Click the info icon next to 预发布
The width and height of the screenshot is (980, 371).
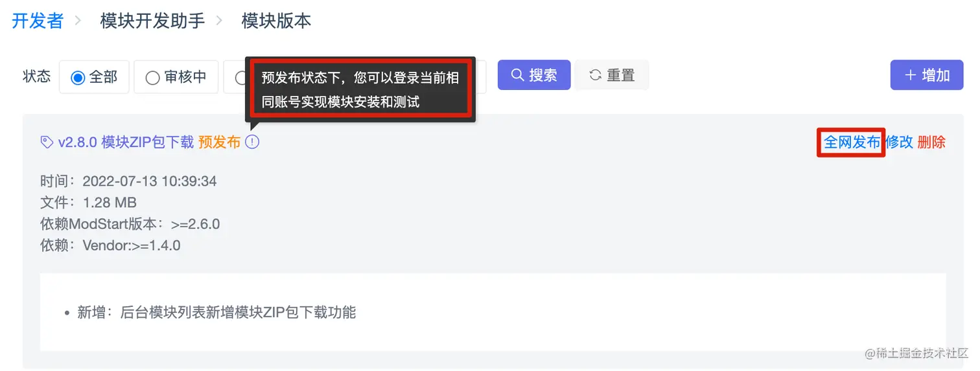[252, 142]
